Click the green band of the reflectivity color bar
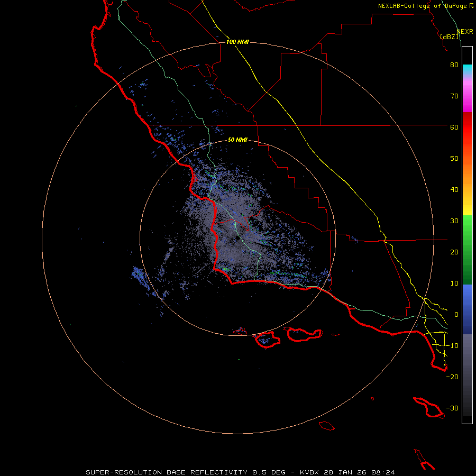Viewport: 476px width, 476px height. [x=467, y=250]
